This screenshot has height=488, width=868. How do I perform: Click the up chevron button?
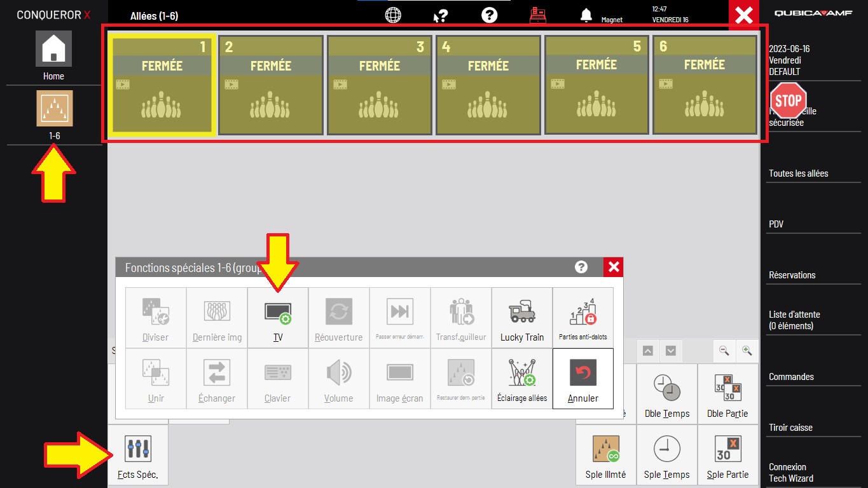click(x=648, y=351)
